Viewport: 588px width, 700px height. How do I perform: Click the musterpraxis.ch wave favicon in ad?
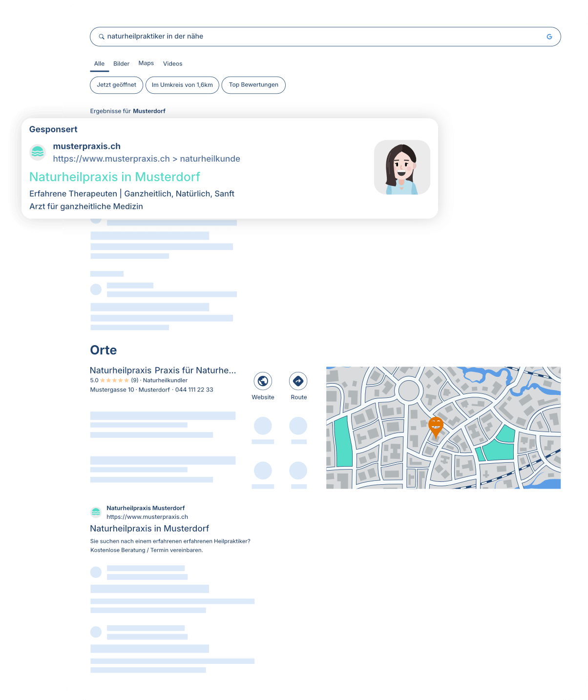(38, 152)
